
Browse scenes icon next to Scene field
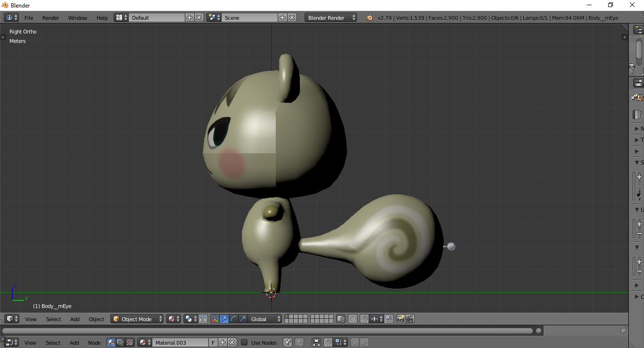(x=215, y=17)
